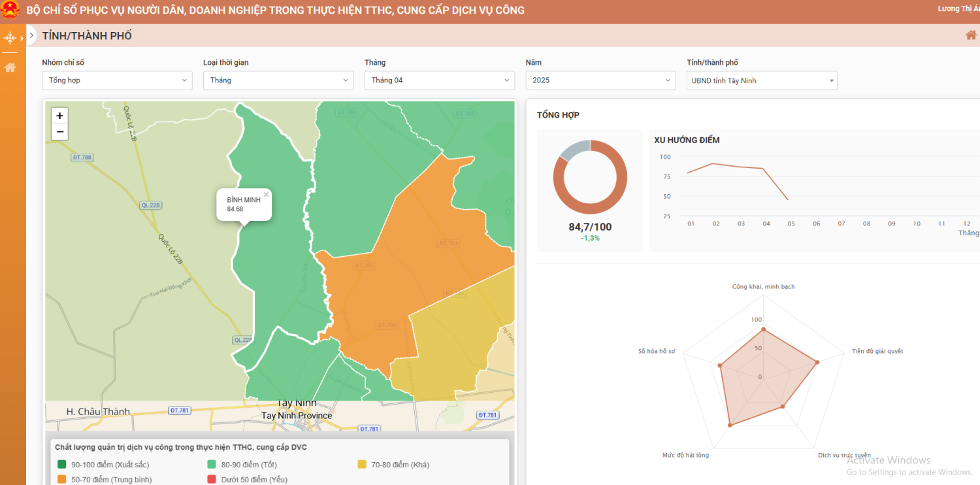Click the Công khai, minh bạch radar label
Viewport: 980px width, 485px height.
(763, 287)
